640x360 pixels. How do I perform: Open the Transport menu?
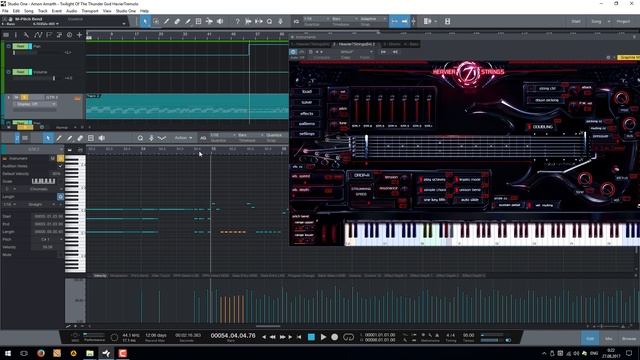click(x=90, y=11)
